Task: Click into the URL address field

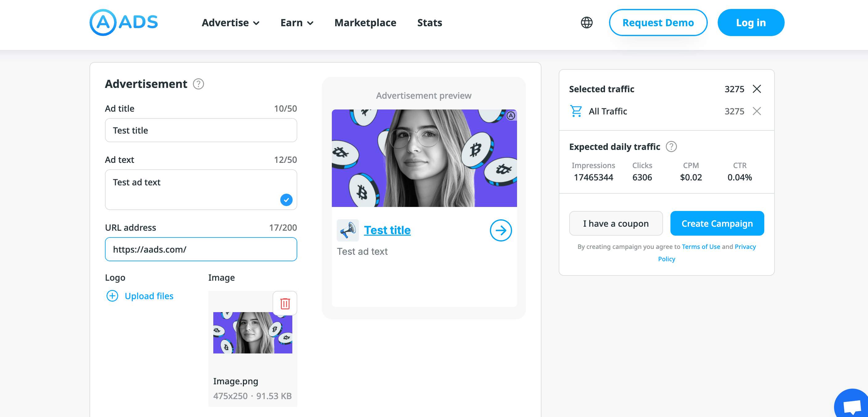Action: (x=201, y=250)
